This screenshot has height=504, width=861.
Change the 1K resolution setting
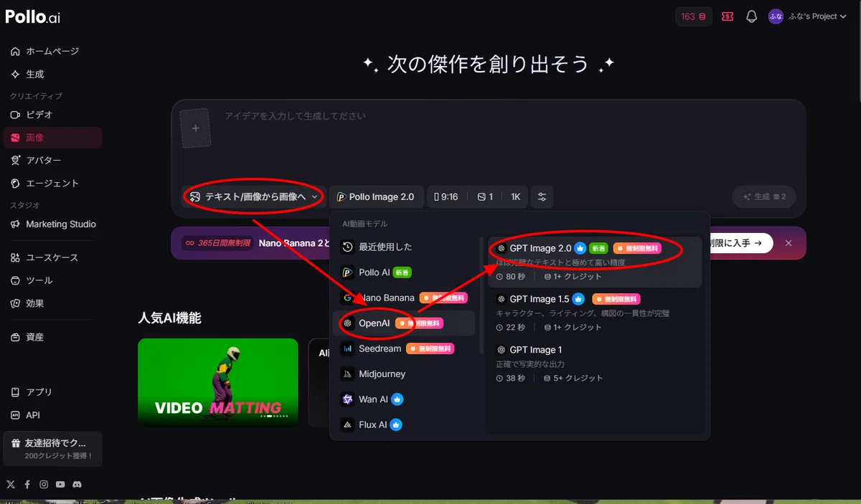tap(515, 196)
